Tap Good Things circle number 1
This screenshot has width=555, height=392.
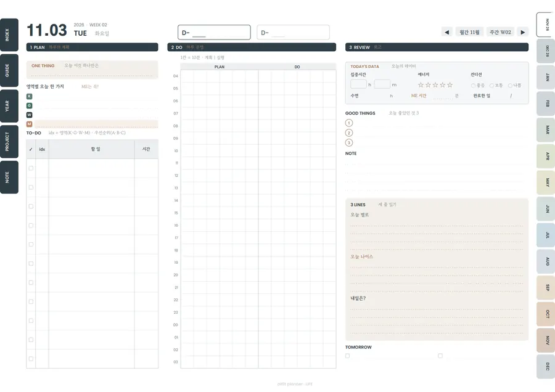(349, 123)
